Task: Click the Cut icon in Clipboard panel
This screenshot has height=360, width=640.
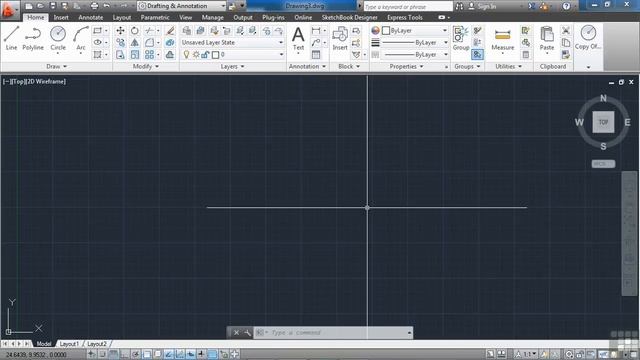Action: tap(566, 31)
